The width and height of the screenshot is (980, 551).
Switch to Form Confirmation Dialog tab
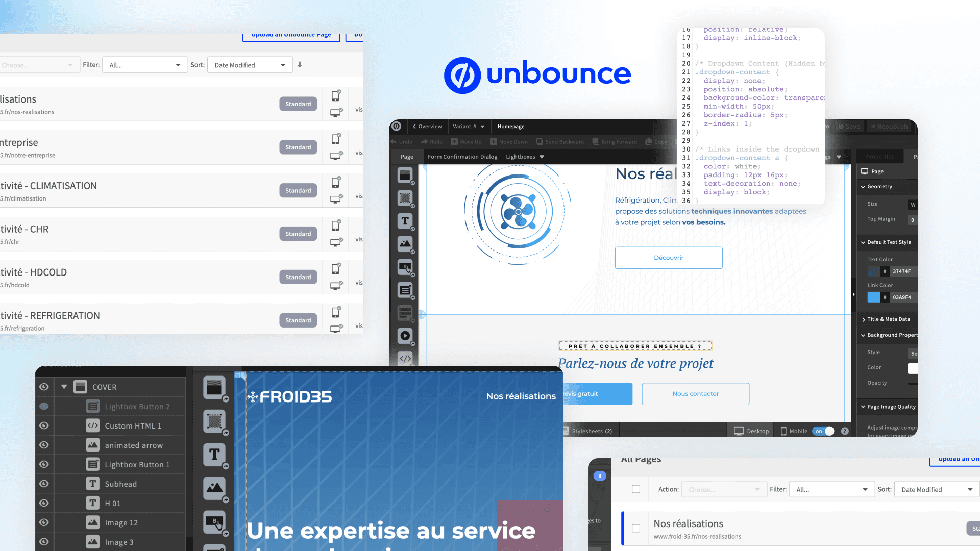pos(462,157)
